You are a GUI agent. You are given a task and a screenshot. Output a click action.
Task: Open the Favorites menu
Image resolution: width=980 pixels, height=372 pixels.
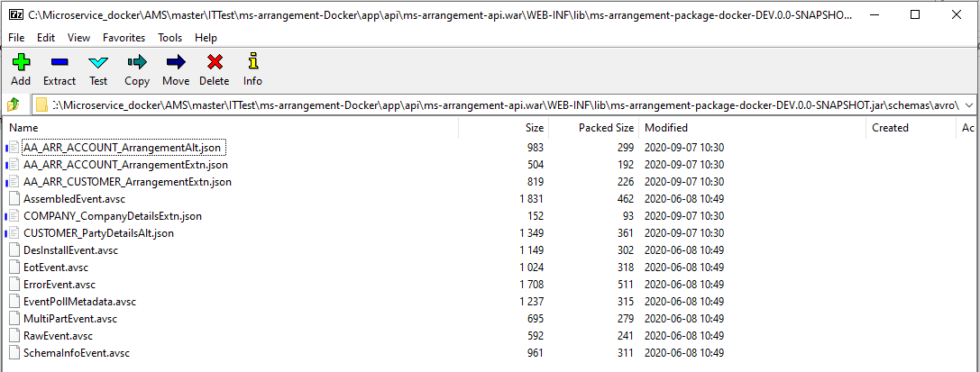(x=124, y=38)
